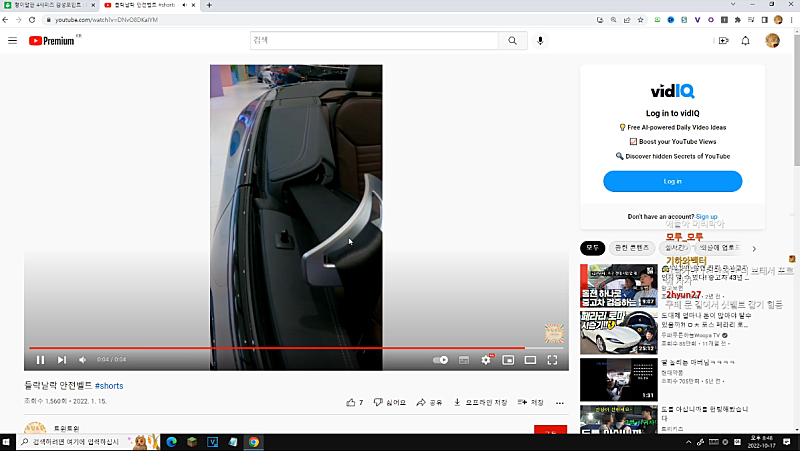Open the Windows notification center
The image size is (800, 451).
pos(787,442)
